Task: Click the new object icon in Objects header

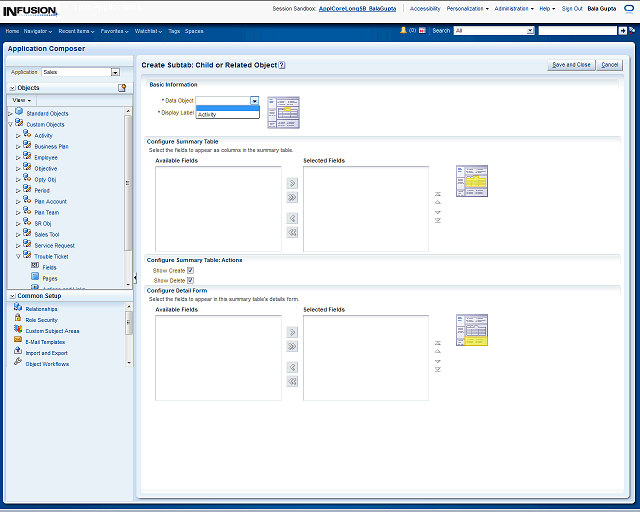Action: point(122,88)
